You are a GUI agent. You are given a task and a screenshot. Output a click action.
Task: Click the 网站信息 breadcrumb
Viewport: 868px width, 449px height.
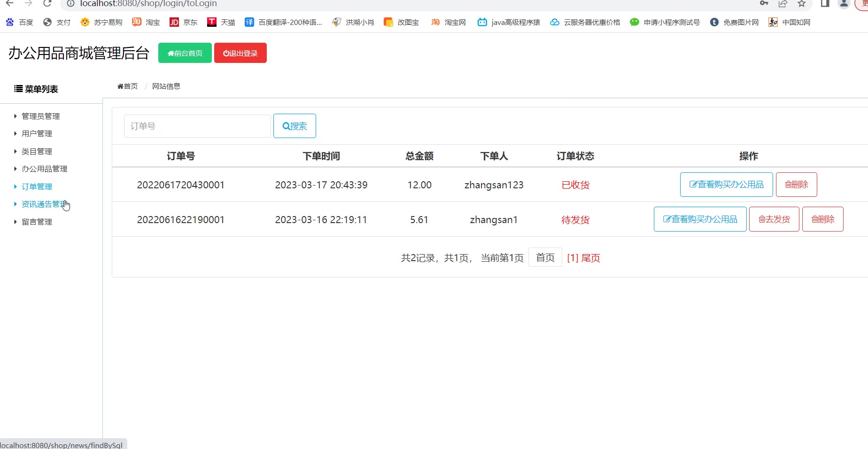click(x=166, y=86)
